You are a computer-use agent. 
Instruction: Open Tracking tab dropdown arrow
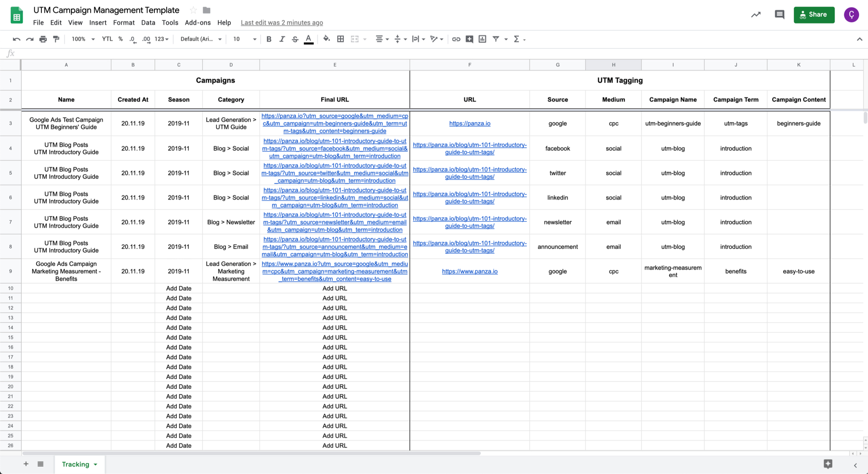click(96, 465)
